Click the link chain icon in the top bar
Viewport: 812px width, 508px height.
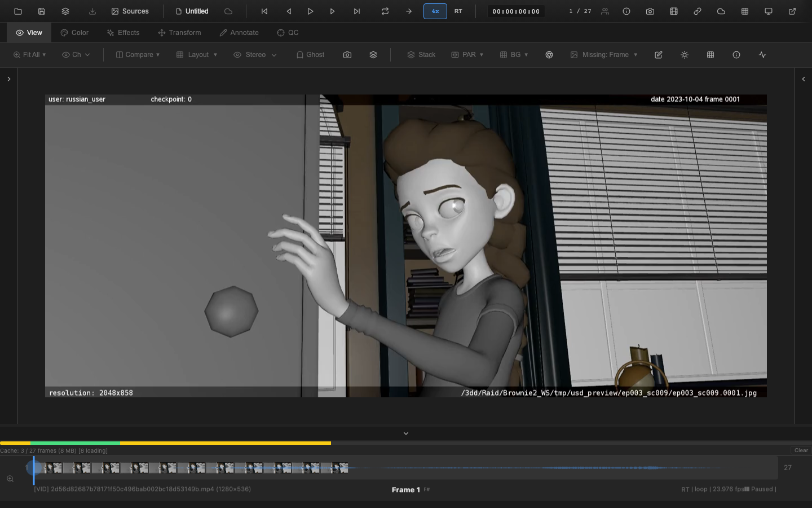tap(698, 11)
